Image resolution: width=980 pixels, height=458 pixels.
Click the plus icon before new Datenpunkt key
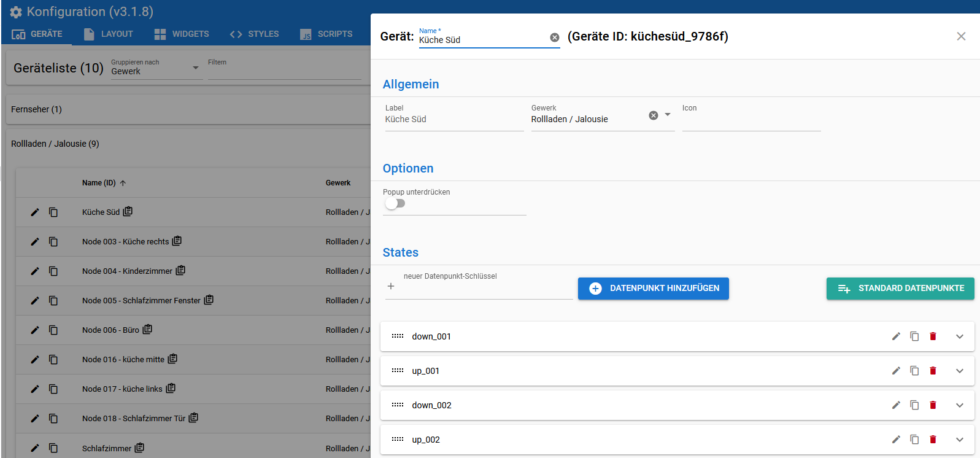click(391, 286)
